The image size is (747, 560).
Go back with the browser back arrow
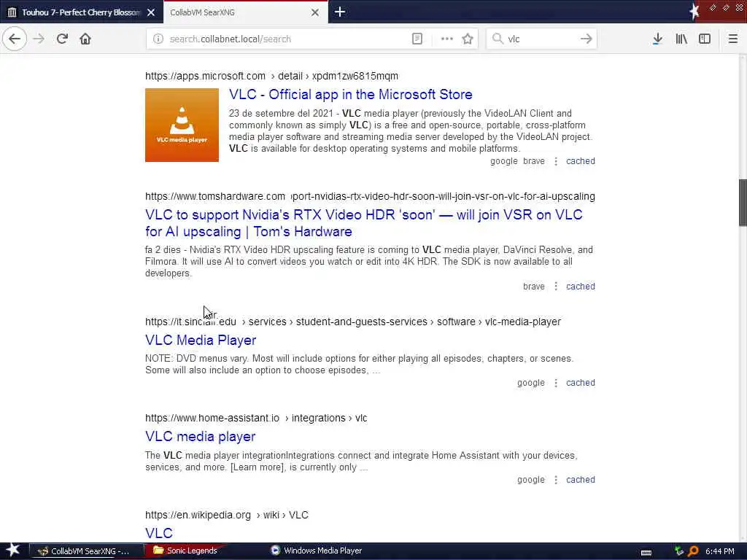tap(15, 39)
